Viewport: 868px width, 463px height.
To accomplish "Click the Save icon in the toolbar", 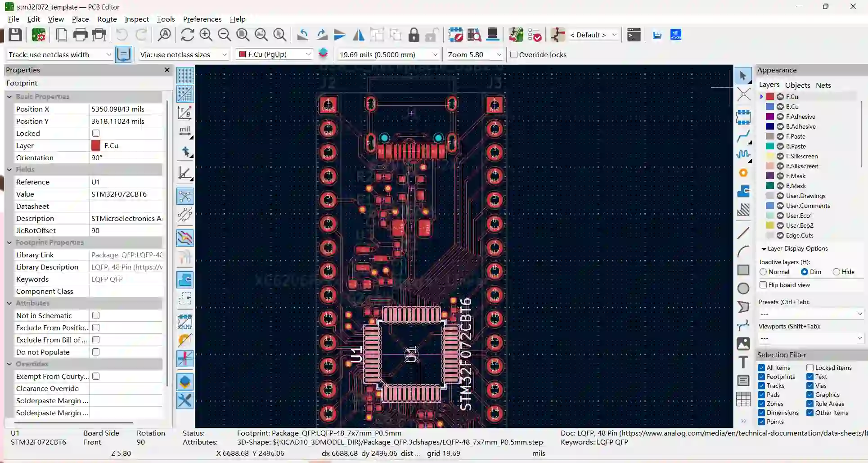I will [15, 35].
